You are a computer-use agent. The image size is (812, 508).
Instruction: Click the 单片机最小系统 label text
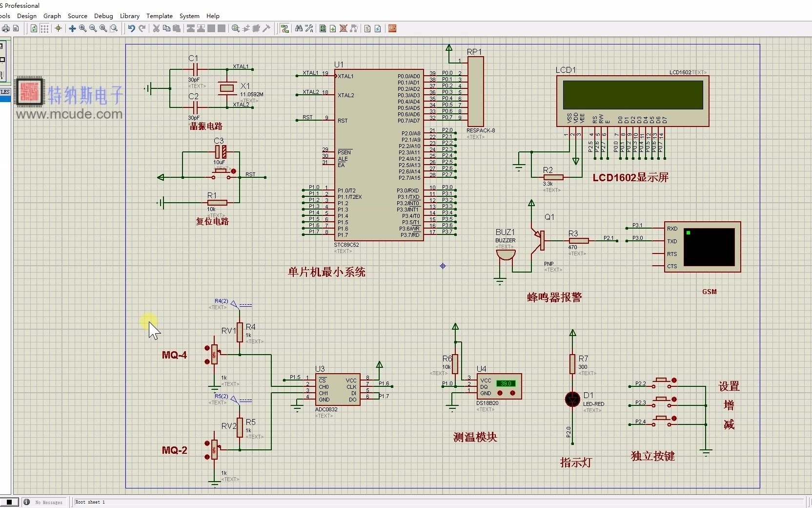point(326,272)
